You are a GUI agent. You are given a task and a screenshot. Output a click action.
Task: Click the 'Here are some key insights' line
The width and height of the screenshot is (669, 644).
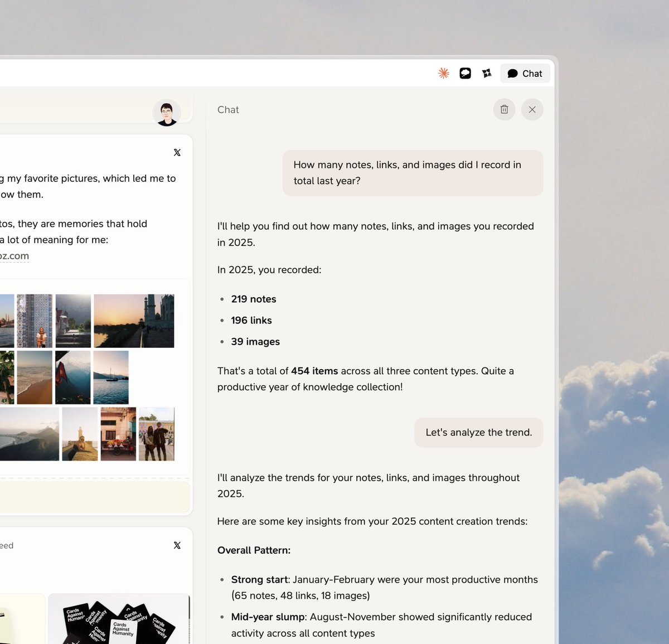372,521
